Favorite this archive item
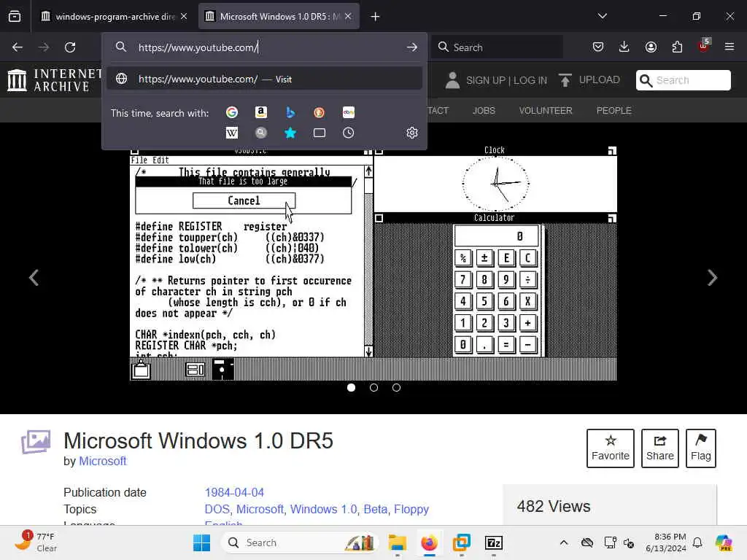The height and width of the screenshot is (560, 747). tap(611, 448)
